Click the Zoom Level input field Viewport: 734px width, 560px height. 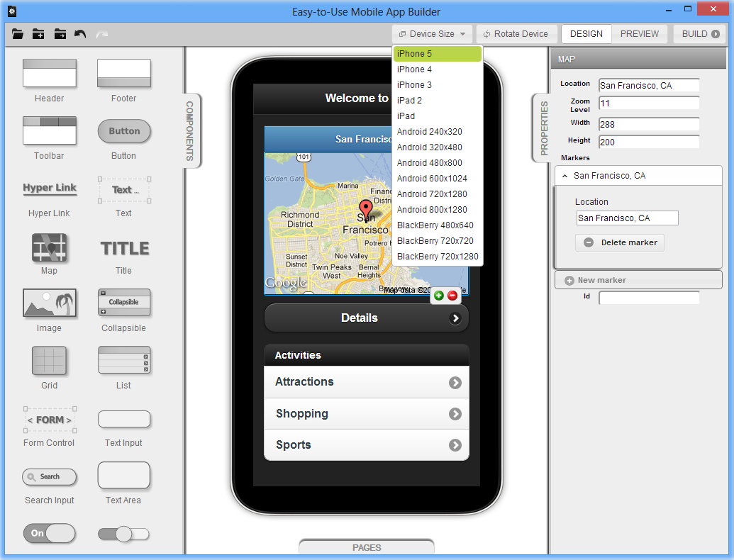pyautogui.click(x=649, y=103)
